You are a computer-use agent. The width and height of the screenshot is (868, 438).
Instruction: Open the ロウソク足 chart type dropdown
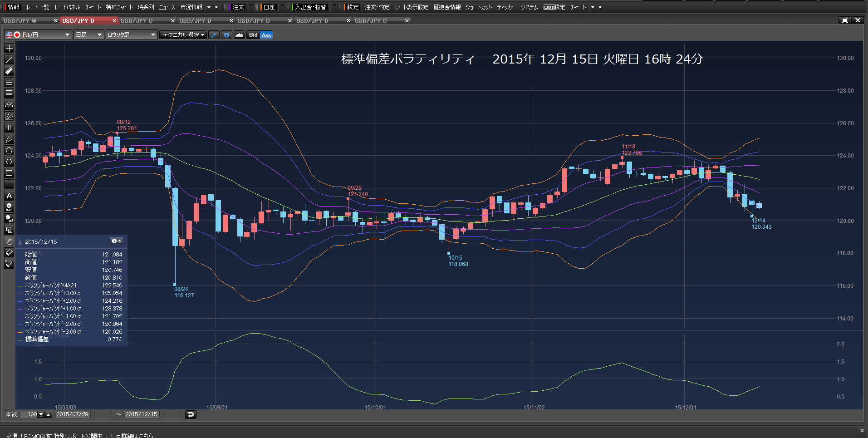(x=132, y=35)
